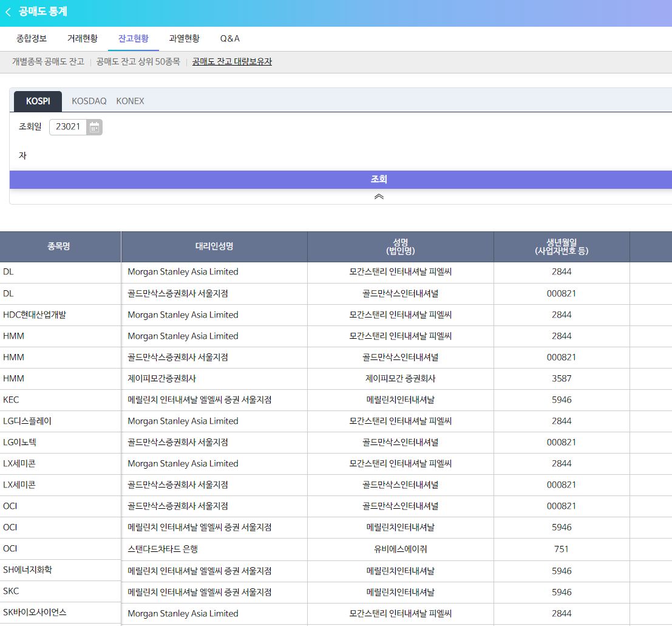Image resolution: width=672 pixels, height=626 pixels.
Task: Open the 과열현황 tab
Action: point(185,39)
